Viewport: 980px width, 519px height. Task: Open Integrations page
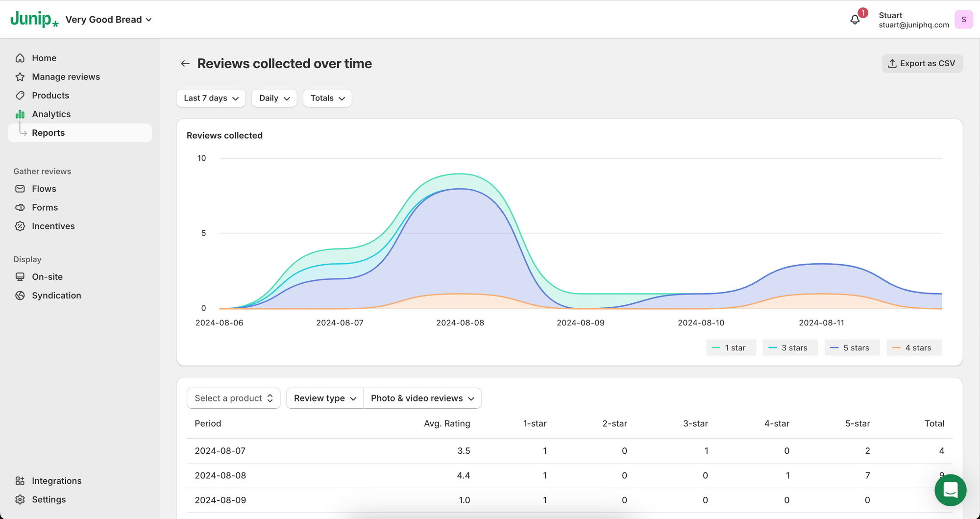57,481
